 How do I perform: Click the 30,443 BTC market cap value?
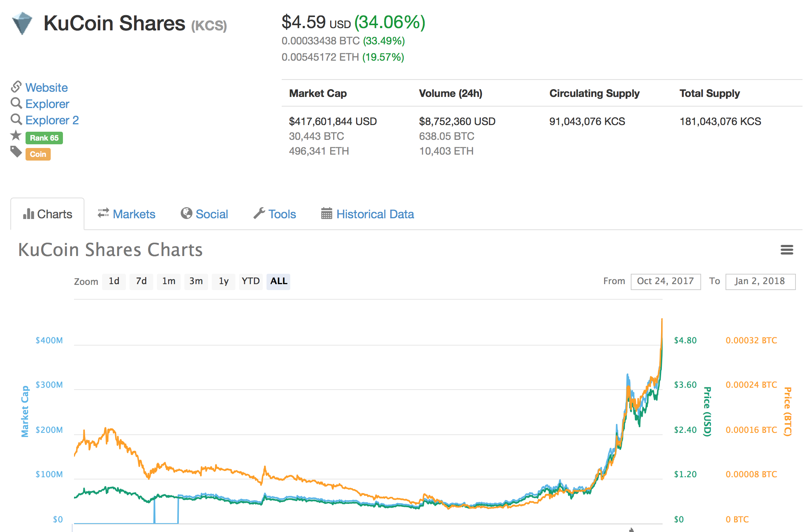click(316, 136)
